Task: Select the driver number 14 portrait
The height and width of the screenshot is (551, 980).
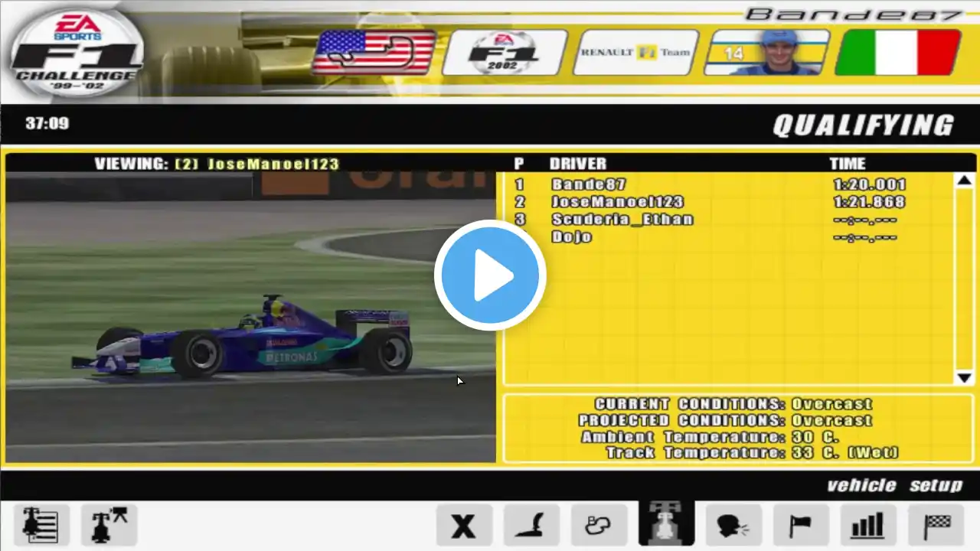Action: 767,52
